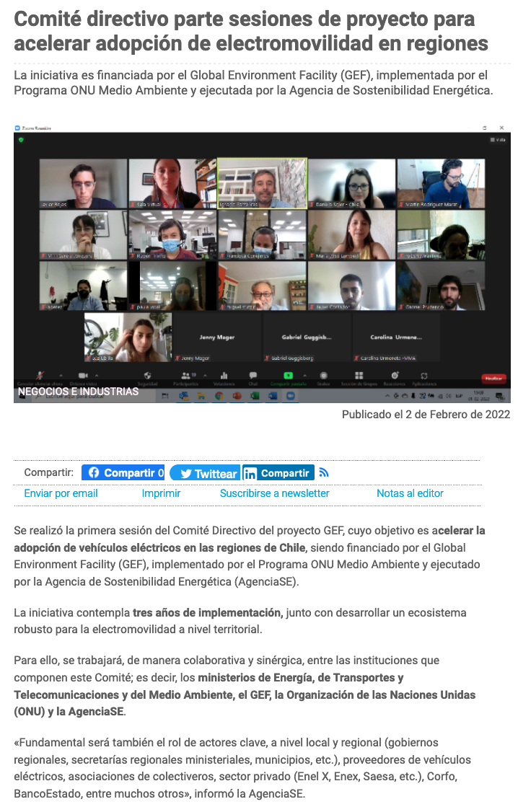Click the Facebook Compartir share button
The height and width of the screenshot is (812, 518).
[x=123, y=473]
